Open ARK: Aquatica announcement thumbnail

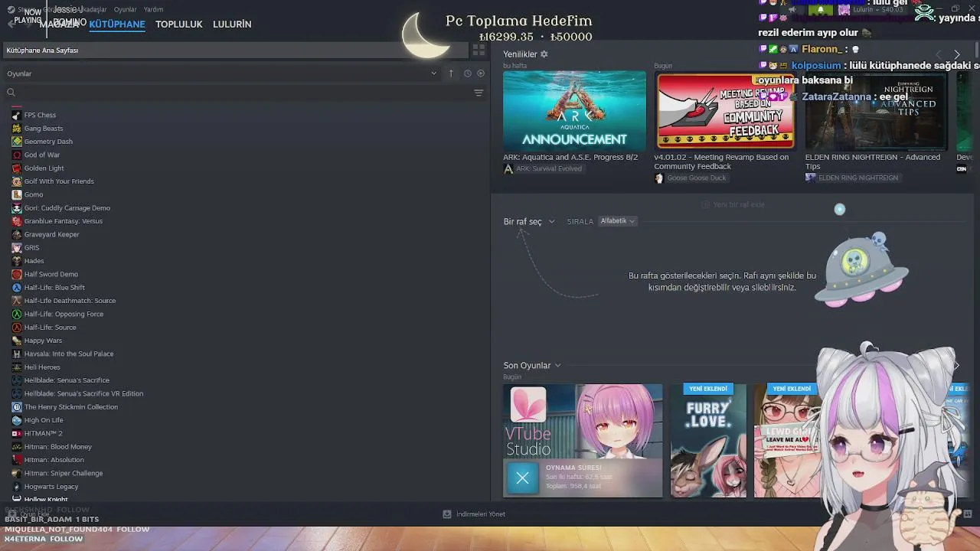tap(574, 110)
